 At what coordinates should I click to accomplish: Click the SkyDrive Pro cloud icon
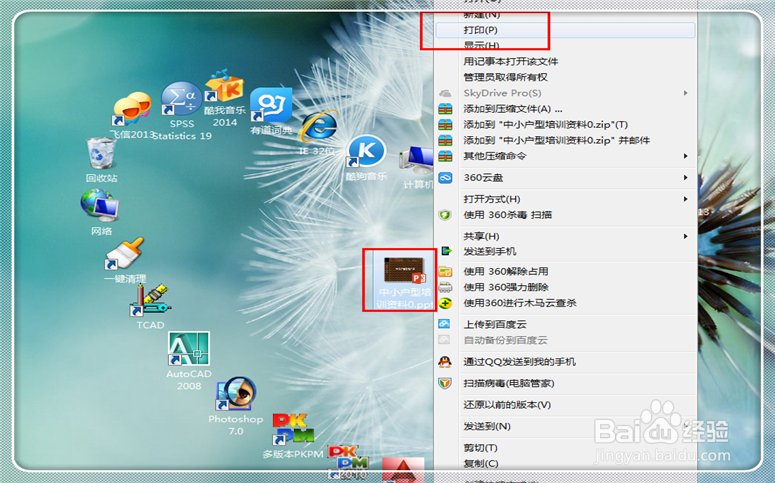pos(445,93)
